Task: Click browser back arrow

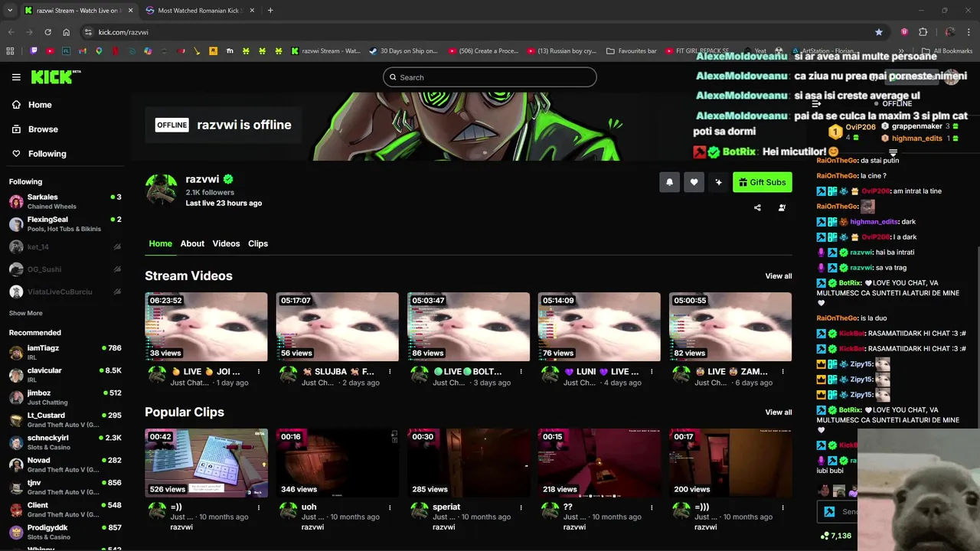Action: point(11,32)
